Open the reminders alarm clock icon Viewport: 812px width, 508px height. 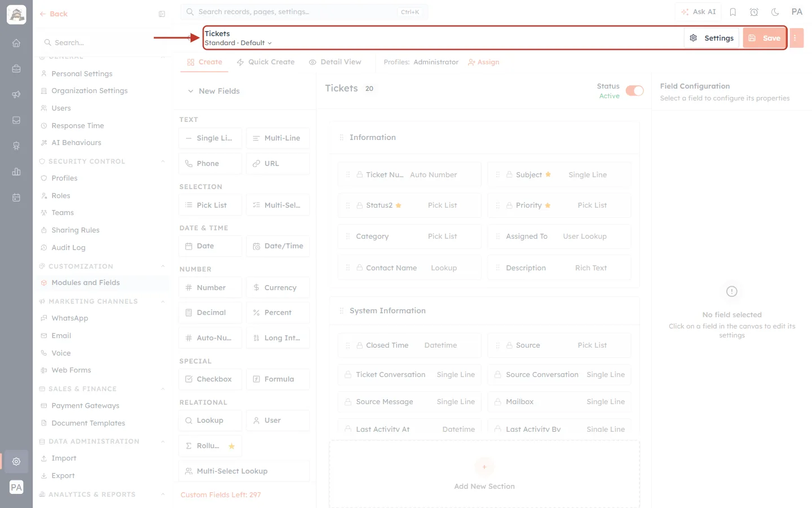point(754,12)
